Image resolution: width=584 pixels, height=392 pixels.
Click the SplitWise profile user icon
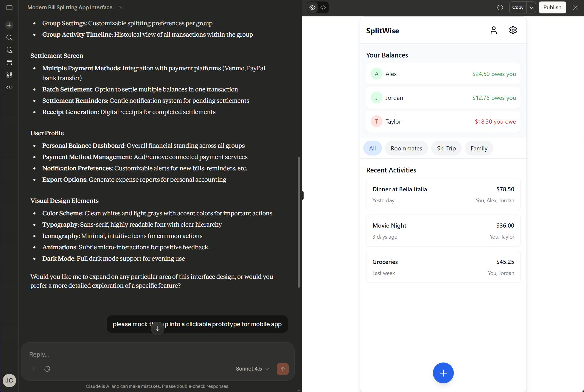click(x=493, y=30)
